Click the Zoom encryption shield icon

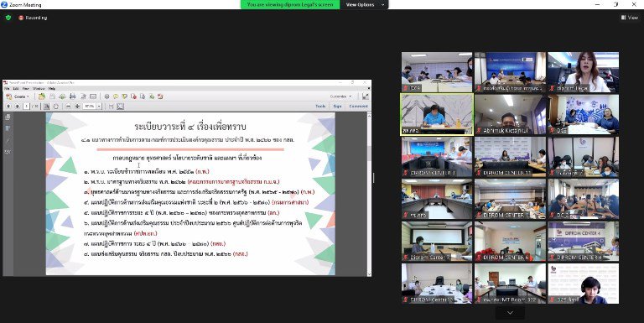[x=8, y=18]
